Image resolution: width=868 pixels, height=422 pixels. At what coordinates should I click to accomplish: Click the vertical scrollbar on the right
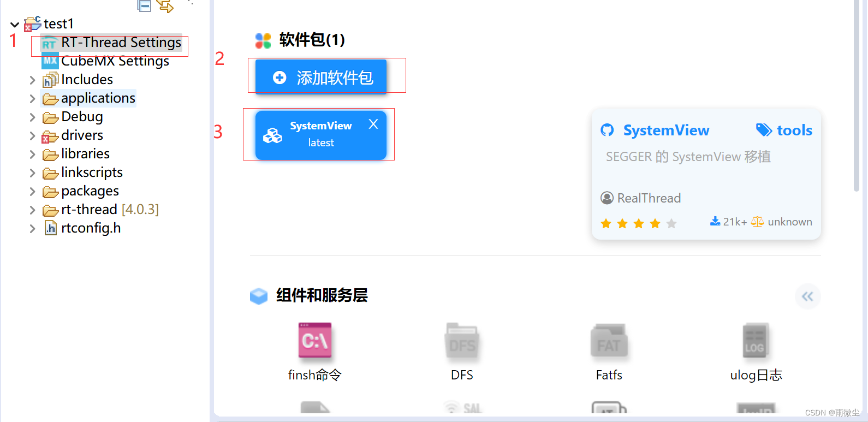point(857,96)
